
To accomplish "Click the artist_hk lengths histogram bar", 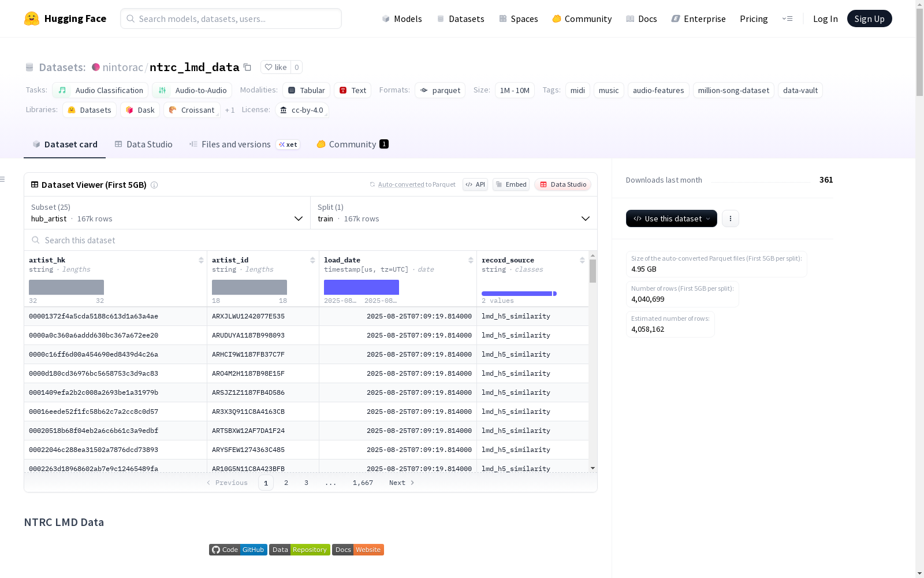I will tap(66, 287).
